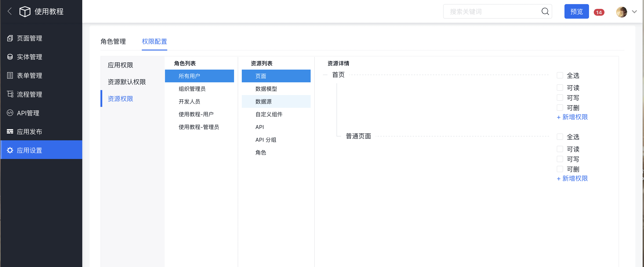Check 可删 for 首页
This screenshot has height=267, width=644.
point(560,108)
